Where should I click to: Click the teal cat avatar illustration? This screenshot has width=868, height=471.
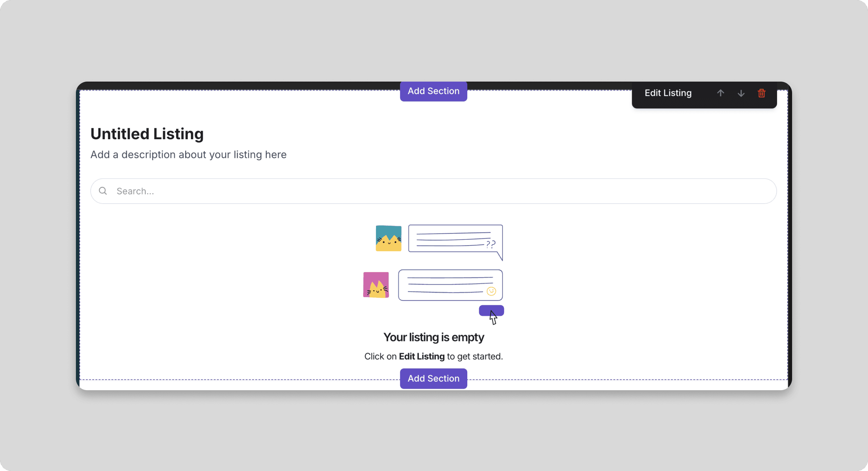coord(389,238)
